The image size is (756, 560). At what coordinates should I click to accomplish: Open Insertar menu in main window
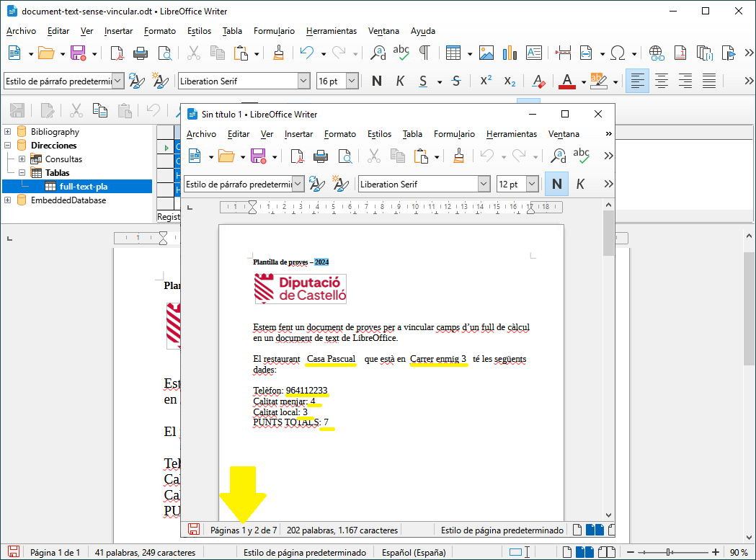coord(119,31)
